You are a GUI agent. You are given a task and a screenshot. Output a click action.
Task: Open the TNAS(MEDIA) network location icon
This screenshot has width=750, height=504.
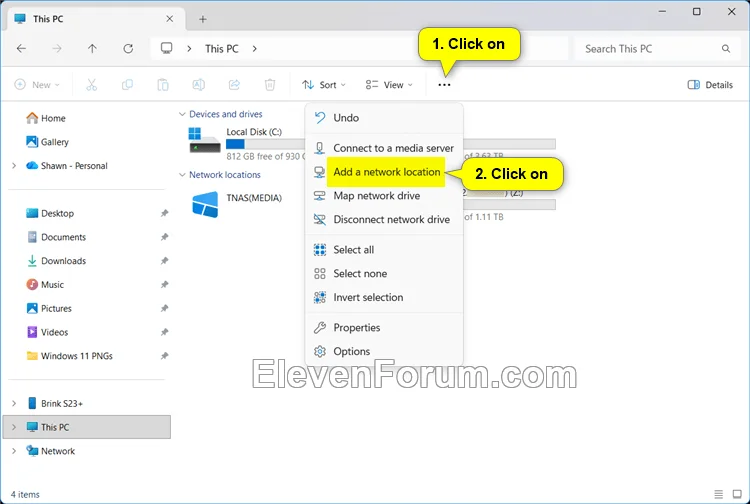coord(205,205)
